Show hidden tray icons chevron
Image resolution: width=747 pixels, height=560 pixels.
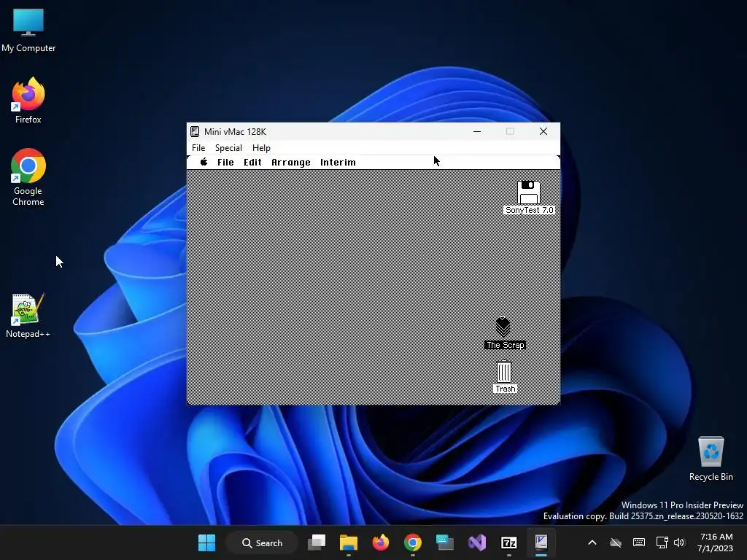(x=592, y=542)
